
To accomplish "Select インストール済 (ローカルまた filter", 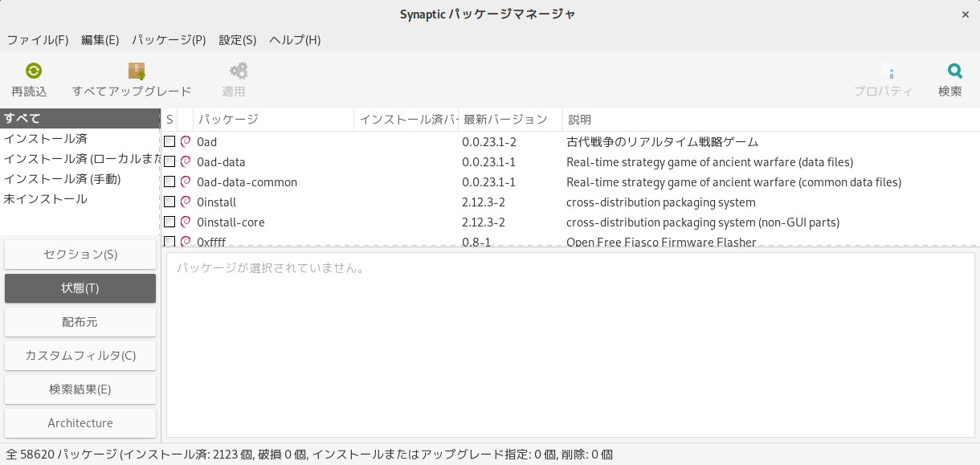I will pyautogui.click(x=80, y=159).
